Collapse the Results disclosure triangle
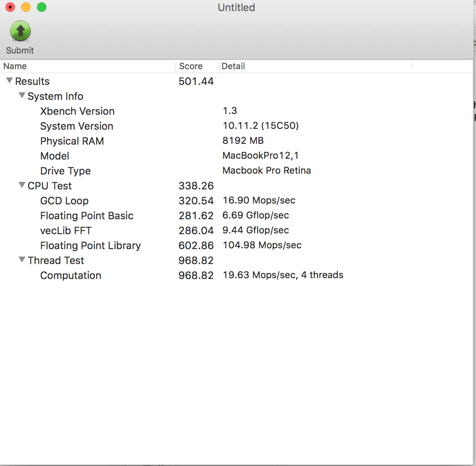This screenshot has height=466, width=476. pyautogui.click(x=9, y=81)
